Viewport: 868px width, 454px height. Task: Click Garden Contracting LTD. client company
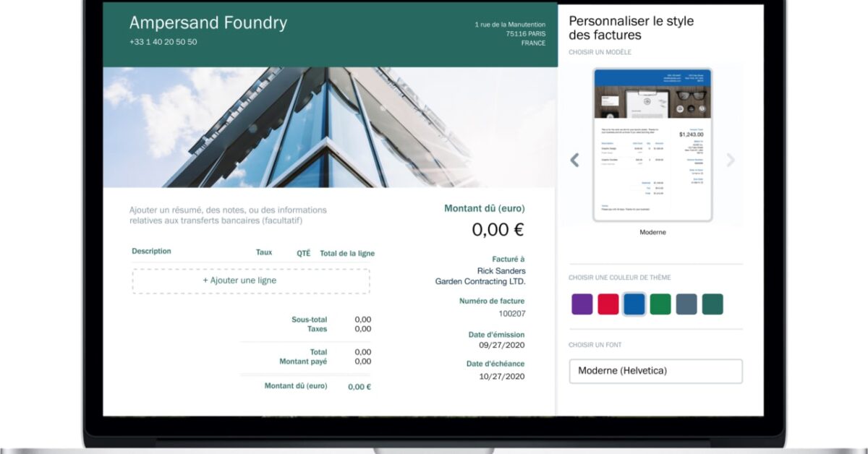coord(480,281)
